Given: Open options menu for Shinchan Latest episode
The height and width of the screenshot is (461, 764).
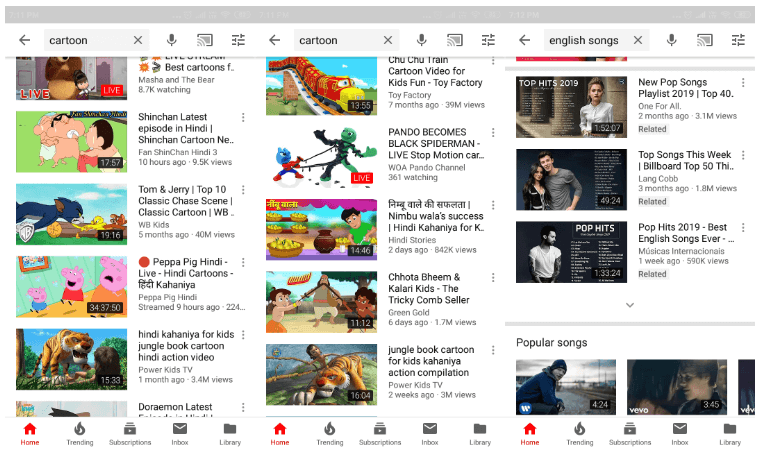Looking at the screenshot, I should [x=243, y=117].
